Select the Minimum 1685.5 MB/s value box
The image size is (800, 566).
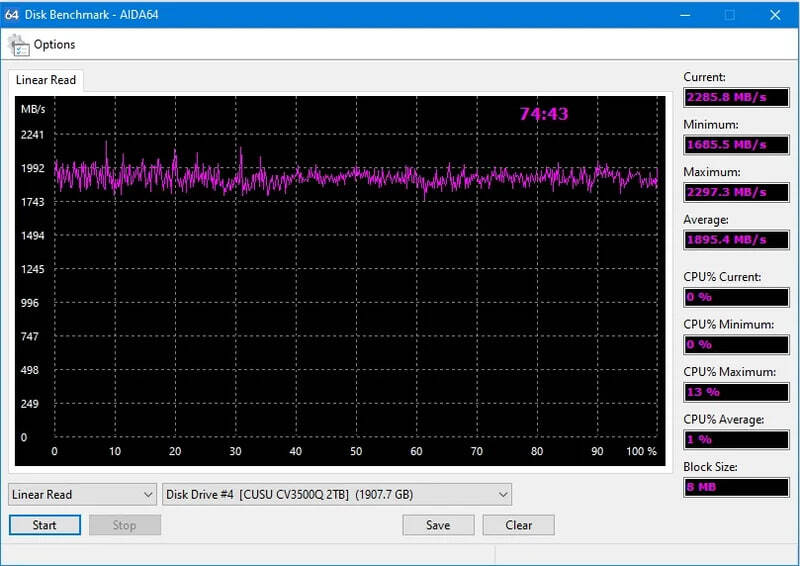pyautogui.click(x=737, y=145)
